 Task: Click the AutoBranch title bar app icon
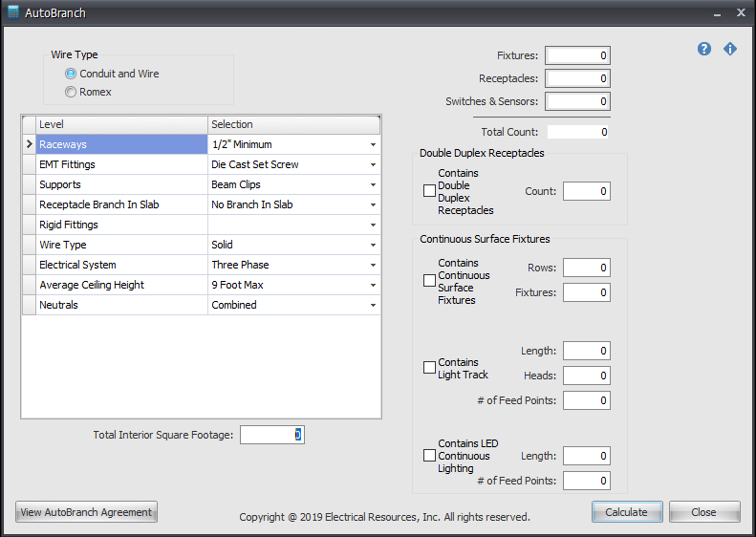pyautogui.click(x=12, y=12)
